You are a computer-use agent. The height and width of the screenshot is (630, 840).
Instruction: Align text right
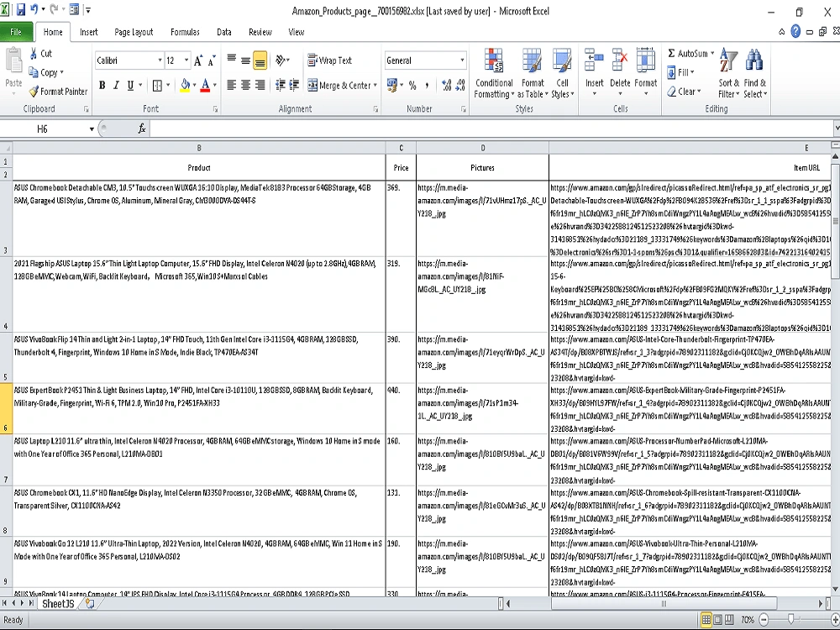click(x=260, y=85)
